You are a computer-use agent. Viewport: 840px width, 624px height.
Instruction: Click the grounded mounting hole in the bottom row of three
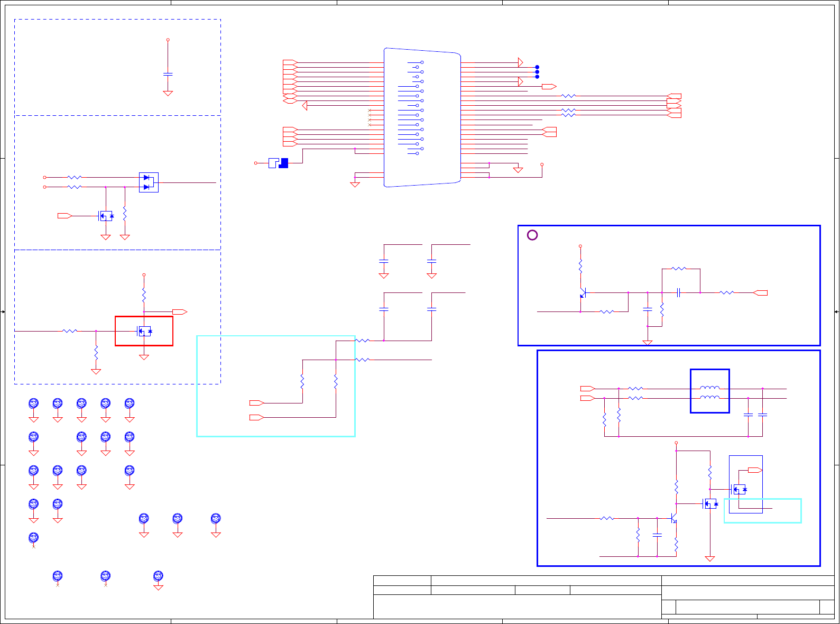pos(158,576)
